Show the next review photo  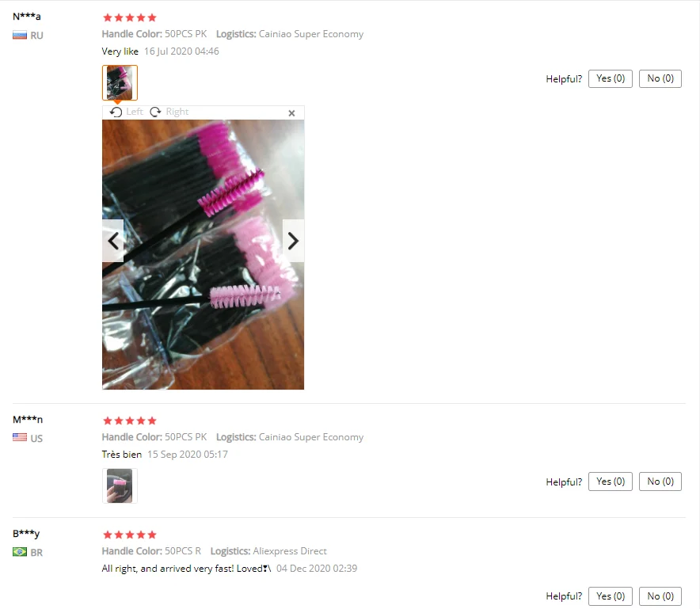click(293, 241)
